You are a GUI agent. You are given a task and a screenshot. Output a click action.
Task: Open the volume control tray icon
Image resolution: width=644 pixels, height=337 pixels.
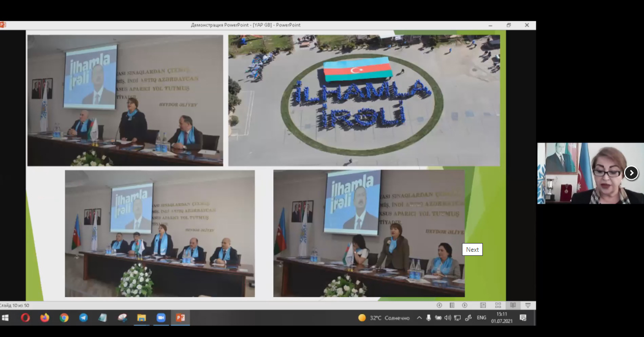pos(448,318)
